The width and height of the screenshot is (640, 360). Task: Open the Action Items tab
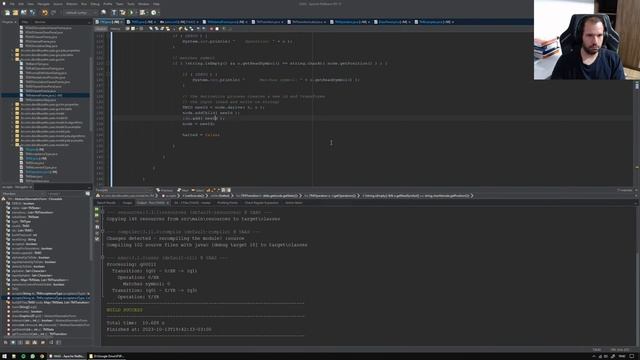[x=293, y=203]
